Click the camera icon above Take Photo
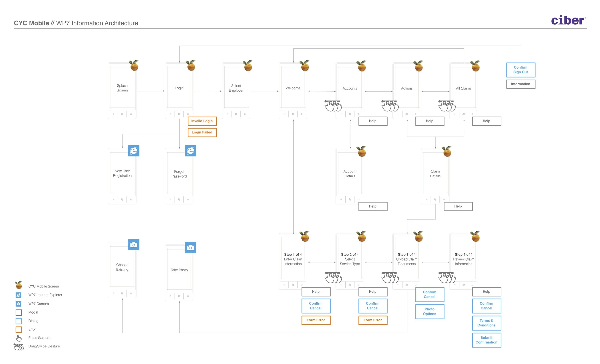This screenshot has width=600, height=364. 190,248
